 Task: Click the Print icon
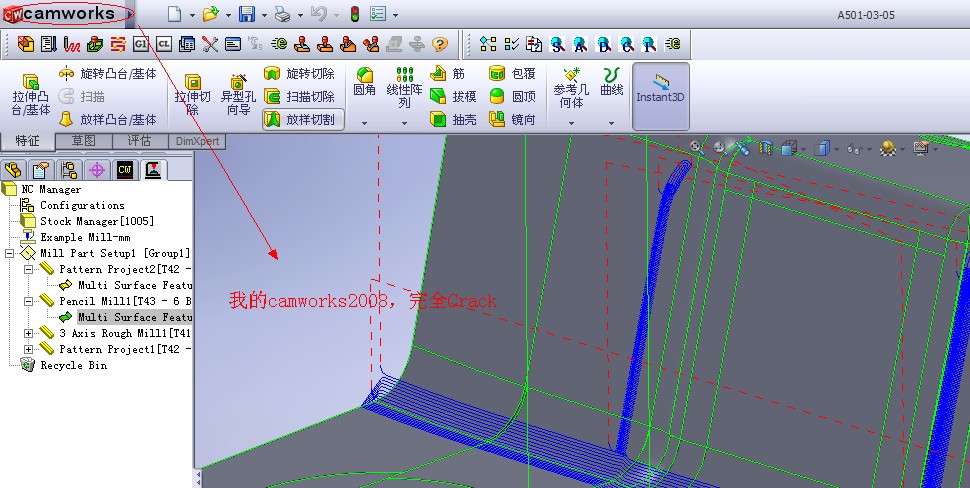pos(283,14)
